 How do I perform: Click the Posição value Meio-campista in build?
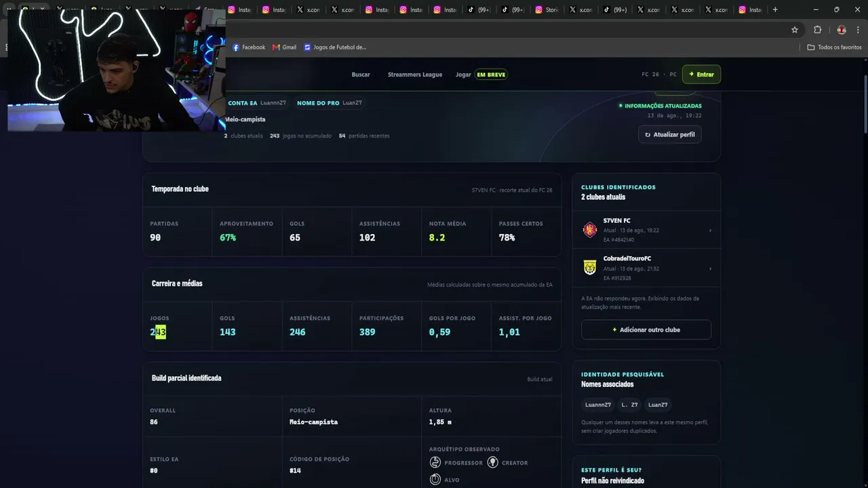[313, 422]
